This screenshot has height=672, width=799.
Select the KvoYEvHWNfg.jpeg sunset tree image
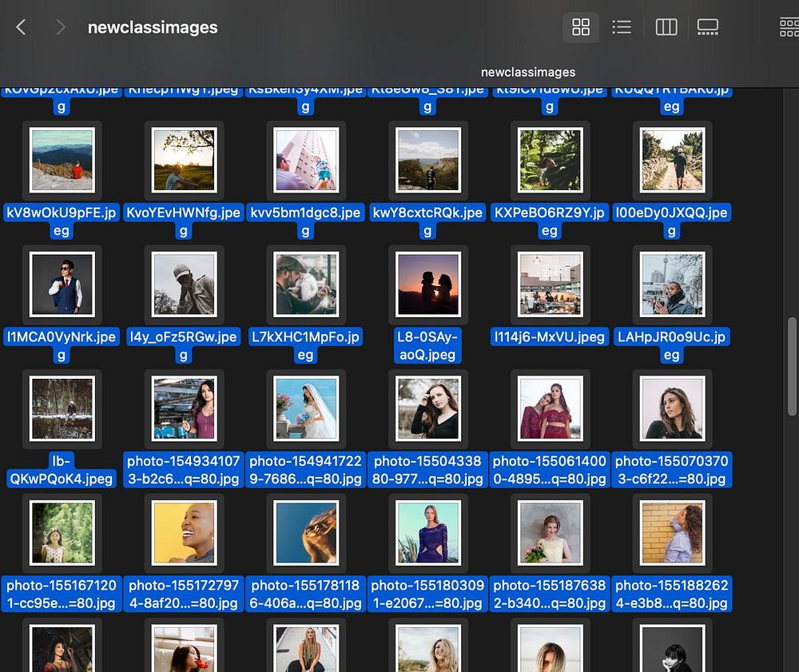[184, 160]
